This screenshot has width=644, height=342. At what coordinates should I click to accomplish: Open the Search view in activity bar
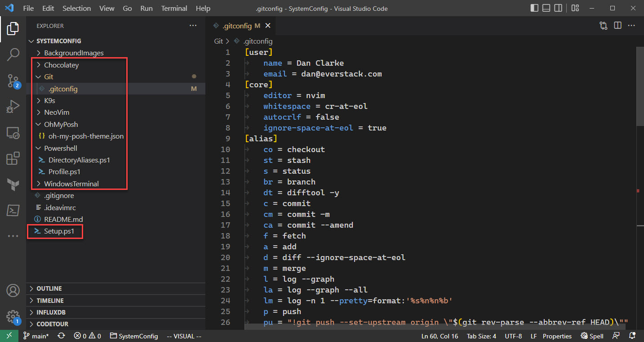pos(13,54)
